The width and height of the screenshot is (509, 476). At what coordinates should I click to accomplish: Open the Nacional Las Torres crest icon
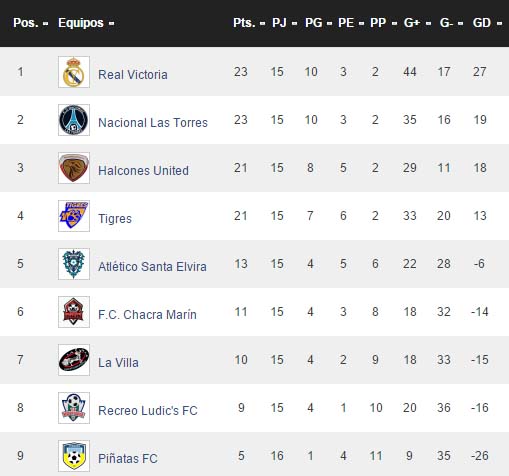point(74,120)
